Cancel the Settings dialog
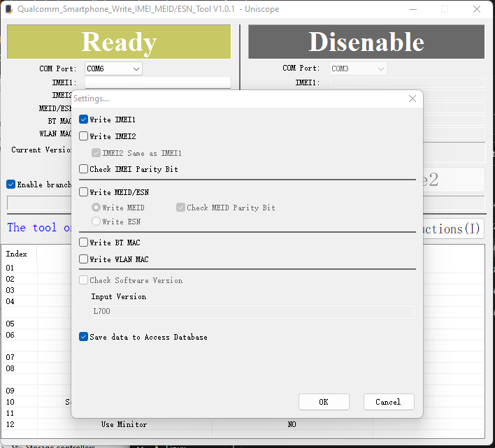This screenshot has height=448, width=495. pos(389,402)
